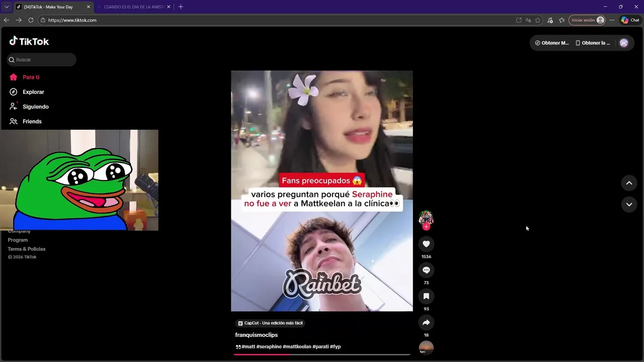Go to the TikTok logo home
644x362 pixels.
[x=29, y=41]
